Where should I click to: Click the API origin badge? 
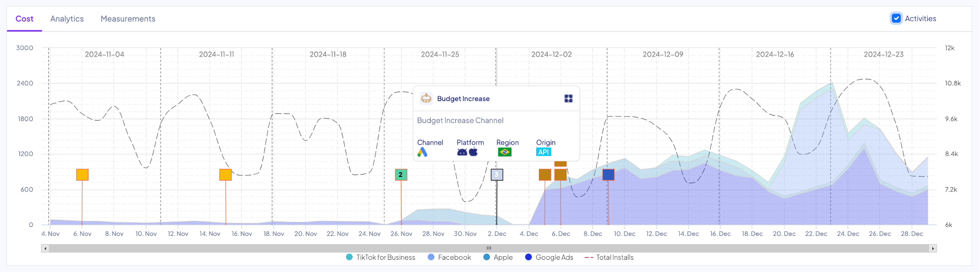click(x=543, y=152)
